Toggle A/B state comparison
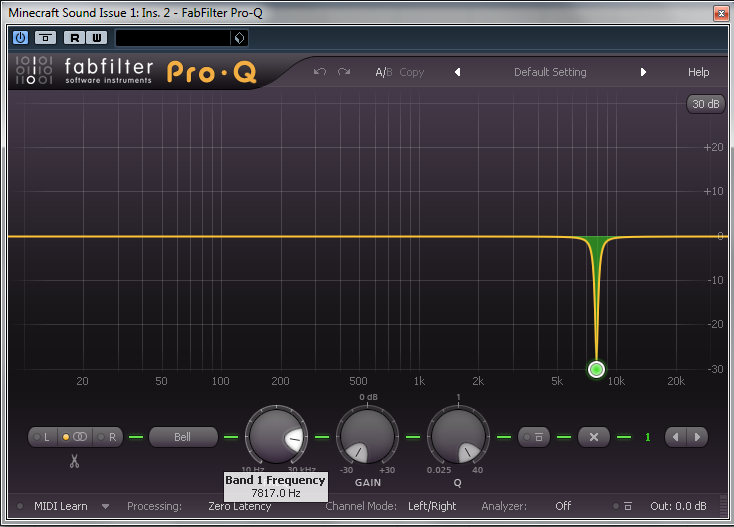 tap(383, 72)
